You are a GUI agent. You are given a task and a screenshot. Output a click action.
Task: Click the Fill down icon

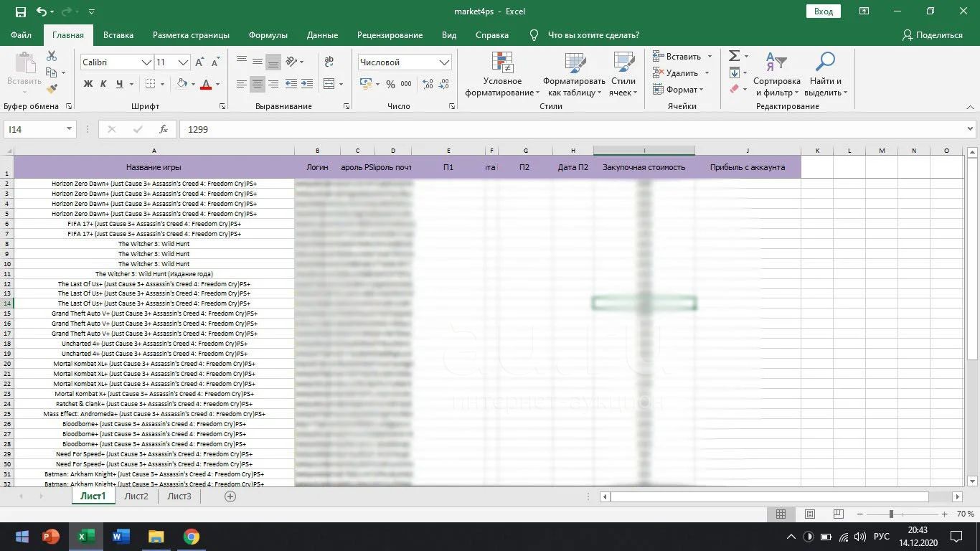point(734,72)
